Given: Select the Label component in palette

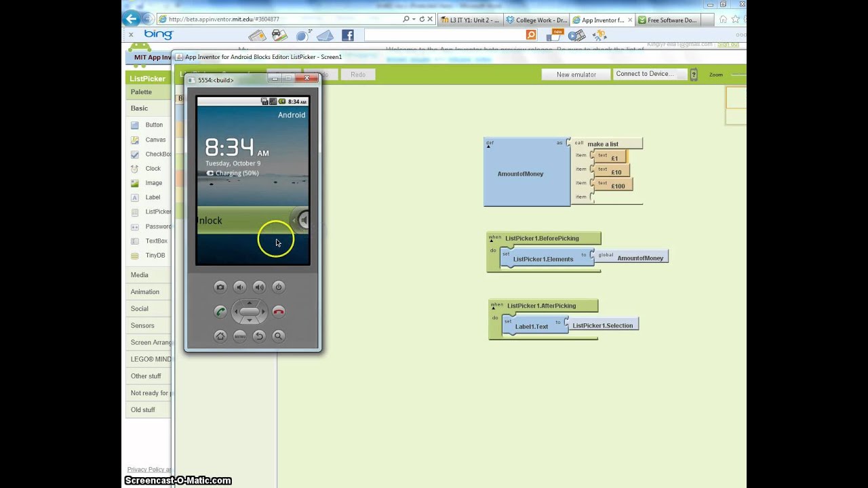Looking at the screenshot, I should click(x=153, y=198).
